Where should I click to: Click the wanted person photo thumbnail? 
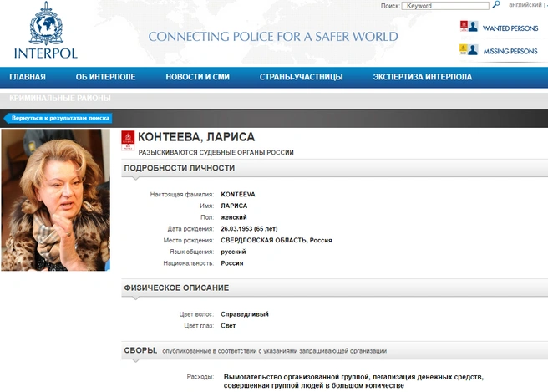point(56,200)
